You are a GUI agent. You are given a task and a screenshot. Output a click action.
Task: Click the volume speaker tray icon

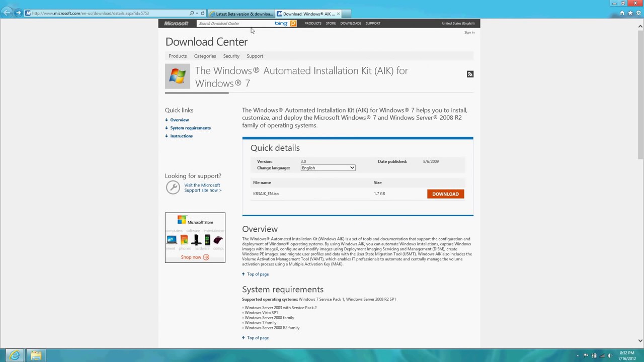[610, 356]
